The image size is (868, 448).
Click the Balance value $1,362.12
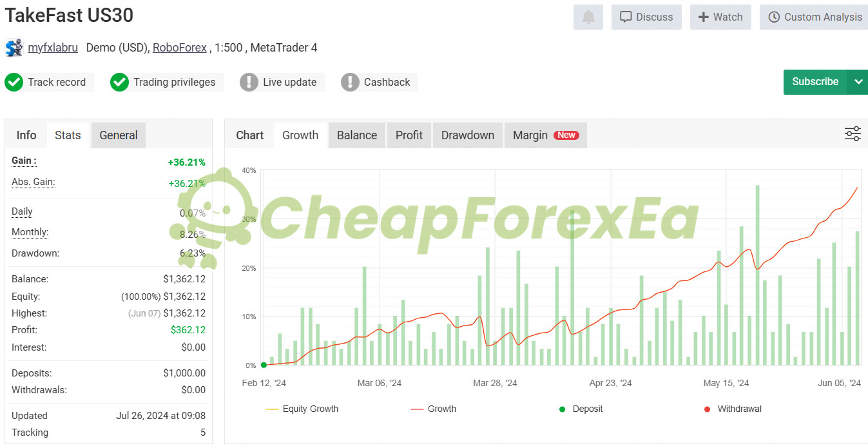coord(184,280)
